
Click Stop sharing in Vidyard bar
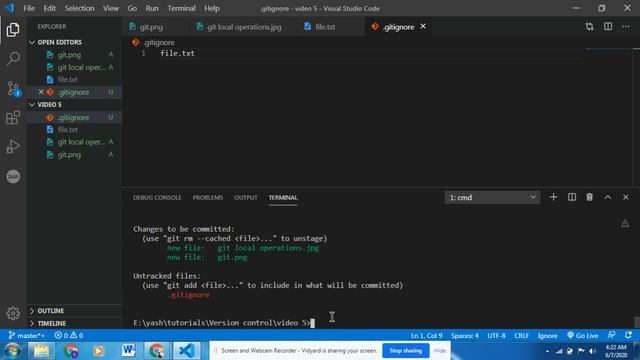(405, 351)
